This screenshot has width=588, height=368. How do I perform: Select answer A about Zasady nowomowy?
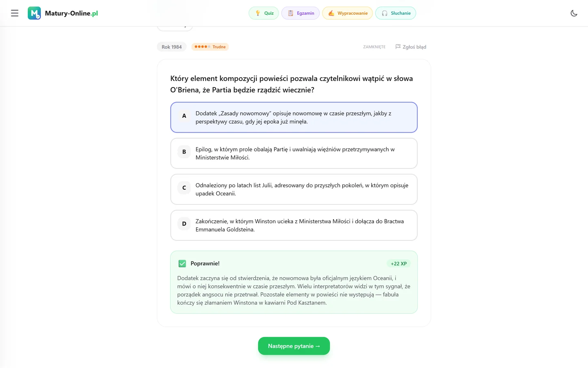[294, 117]
